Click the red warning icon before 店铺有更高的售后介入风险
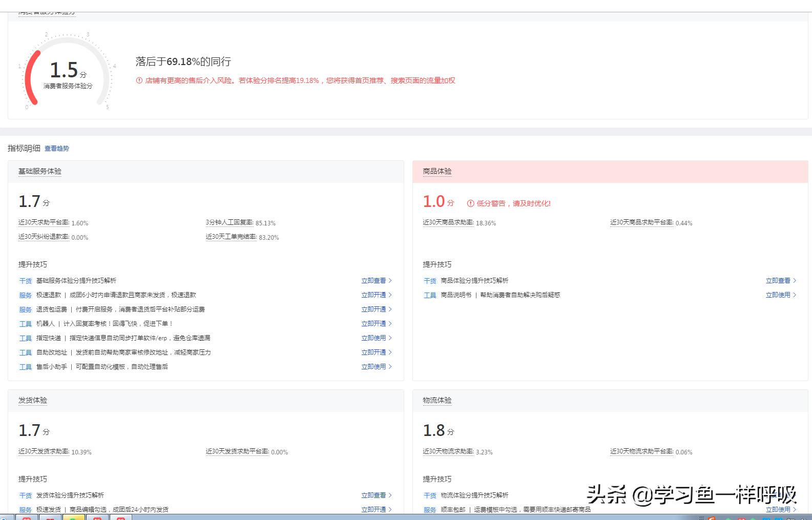The image size is (812, 520). (139, 80)
